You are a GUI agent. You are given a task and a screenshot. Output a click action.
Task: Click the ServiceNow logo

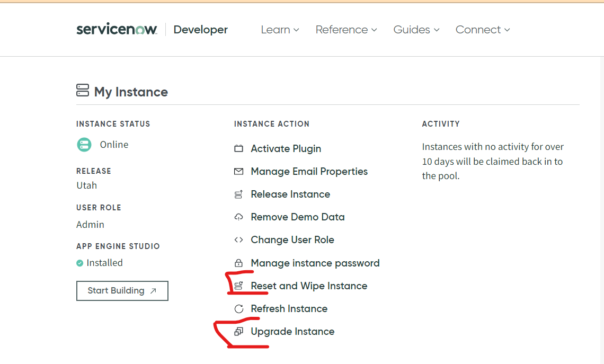point(117,29)
